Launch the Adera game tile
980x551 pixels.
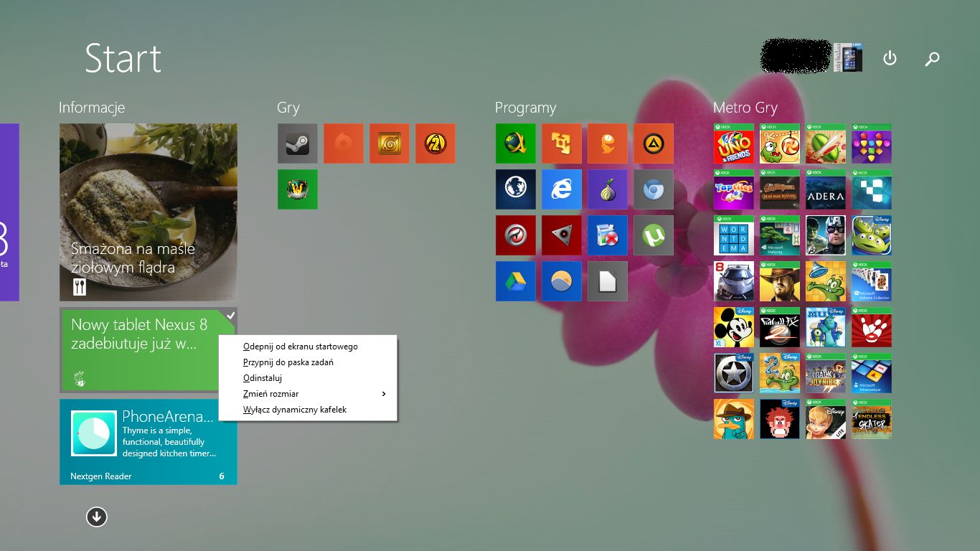click(826, 189)
